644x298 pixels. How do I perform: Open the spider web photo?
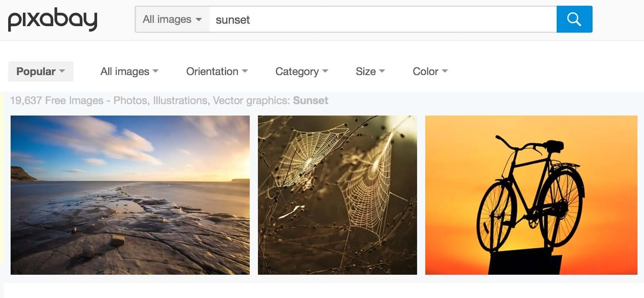(x=338, y=195)
